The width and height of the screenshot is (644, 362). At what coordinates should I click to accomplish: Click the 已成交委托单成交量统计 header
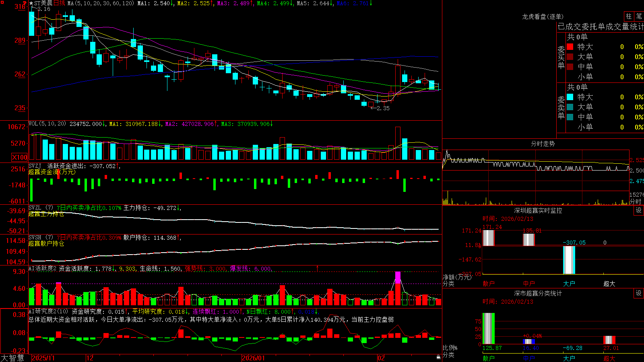(601, 27)
